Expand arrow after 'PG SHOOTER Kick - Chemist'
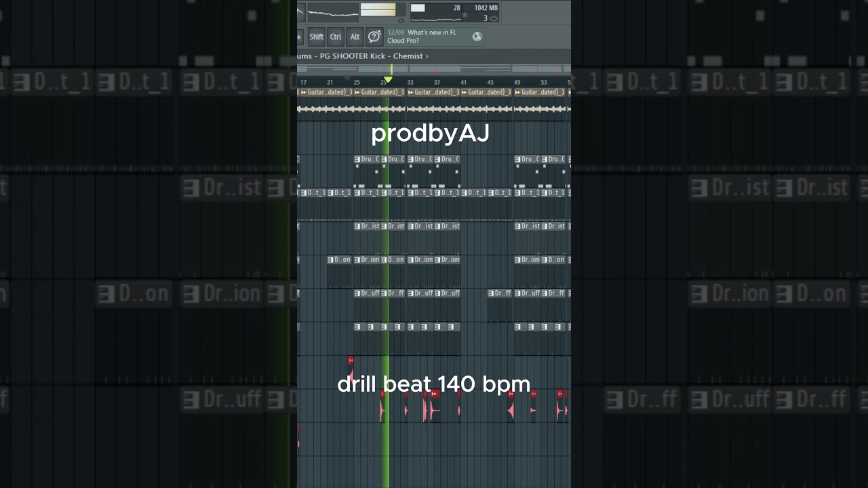Screen dimensions: 868x488 pos(427,56)
